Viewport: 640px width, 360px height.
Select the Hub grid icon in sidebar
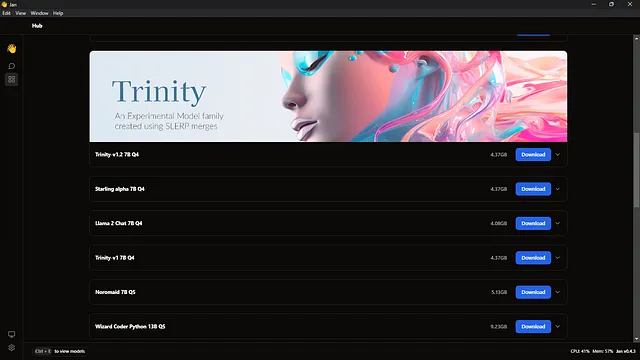point(11,79)
